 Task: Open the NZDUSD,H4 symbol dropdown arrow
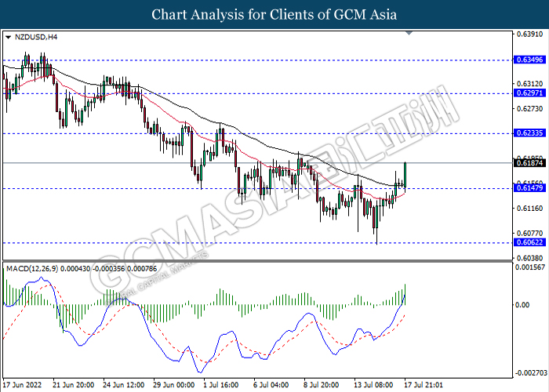(x=9, y=37)
